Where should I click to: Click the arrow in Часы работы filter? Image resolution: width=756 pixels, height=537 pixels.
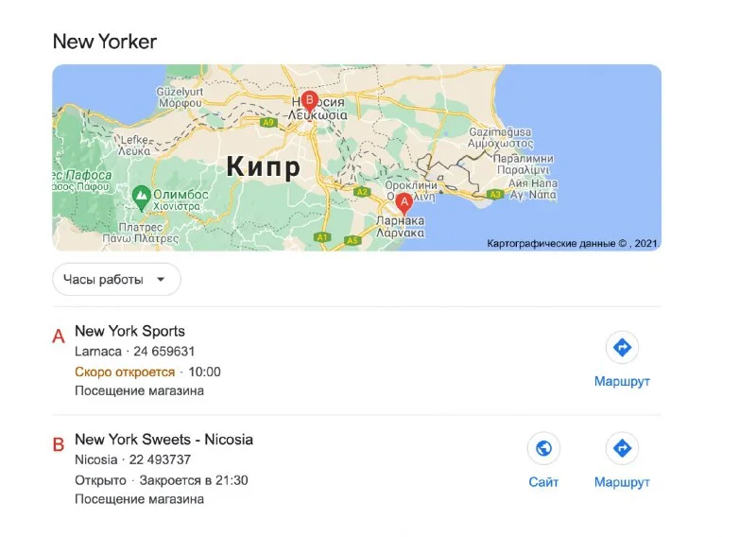pos(161,280)
